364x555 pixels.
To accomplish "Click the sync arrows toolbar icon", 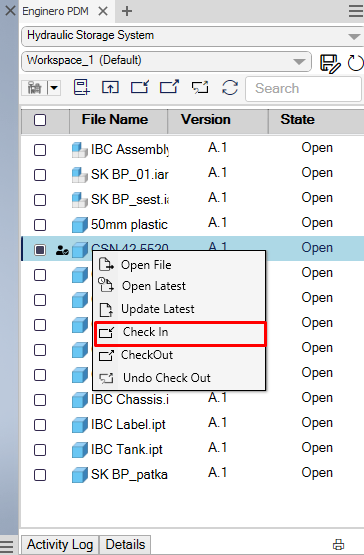I will [x=230, y=88].
